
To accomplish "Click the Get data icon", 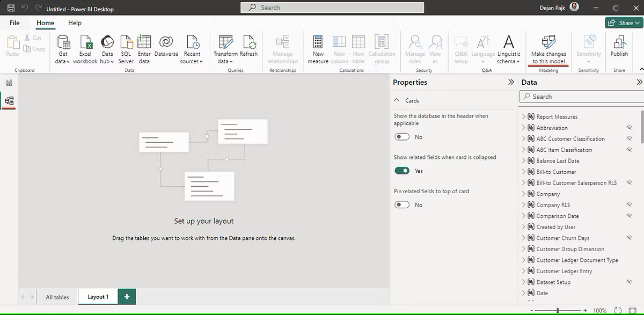I will [x=63, y=43].
